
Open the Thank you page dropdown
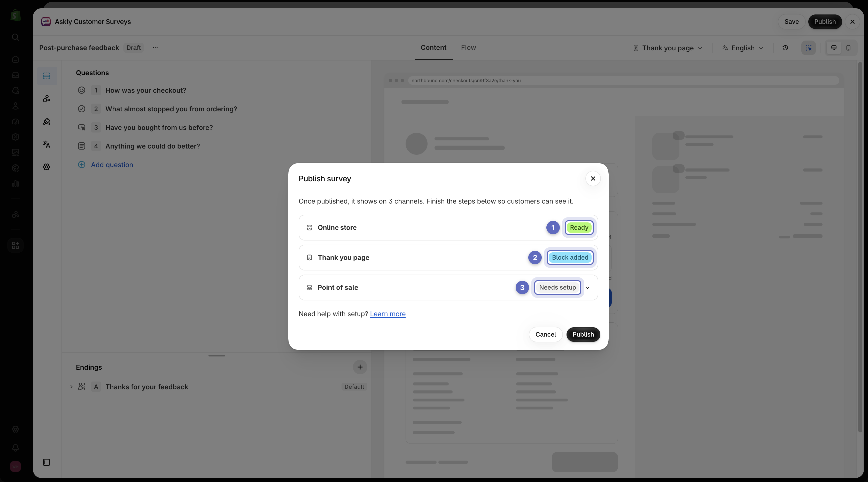pyautogui.click(x=668, y=48)
